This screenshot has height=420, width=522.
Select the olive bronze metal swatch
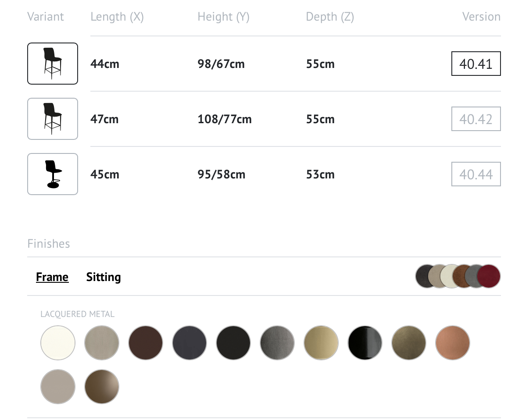(409, 343)
